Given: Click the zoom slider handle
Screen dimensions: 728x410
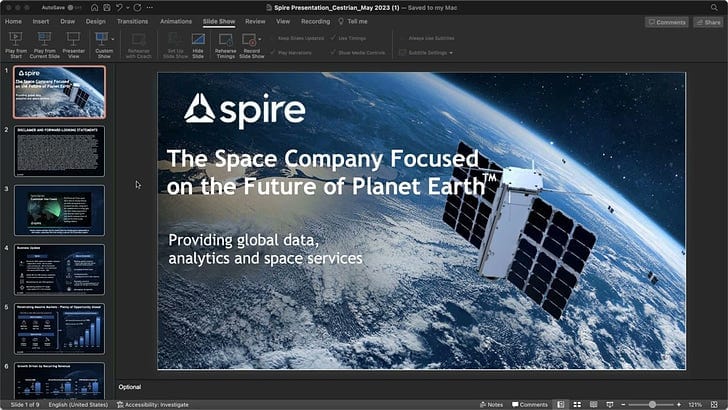Looking at the screenshot, I should pos(652,404).
